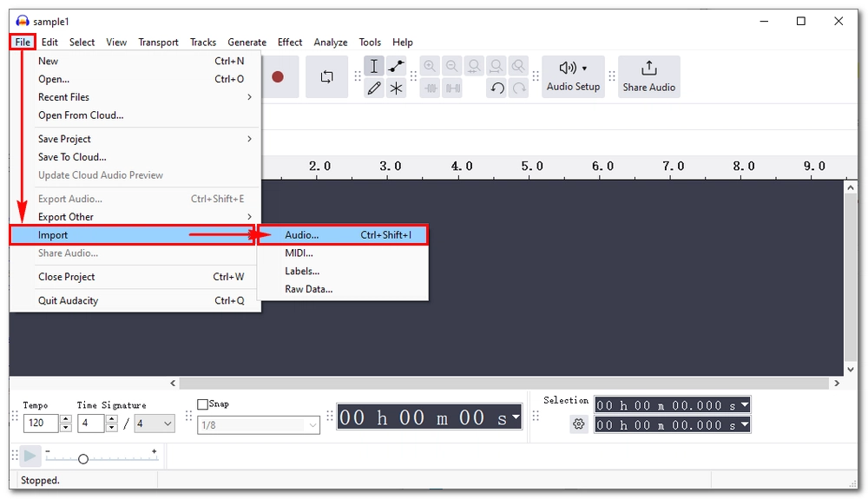
Task: Select MIDI... in the Import submenu
Action: tap(299, 253)
